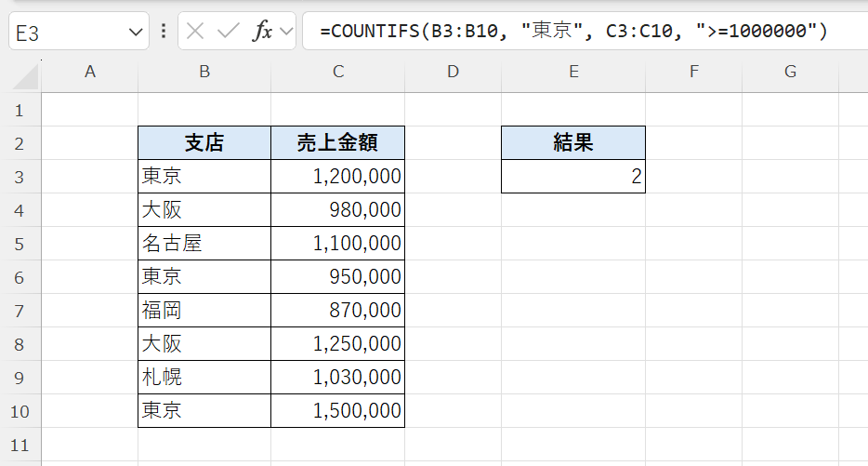Click the Name Box showing E3

coord(65,33)
